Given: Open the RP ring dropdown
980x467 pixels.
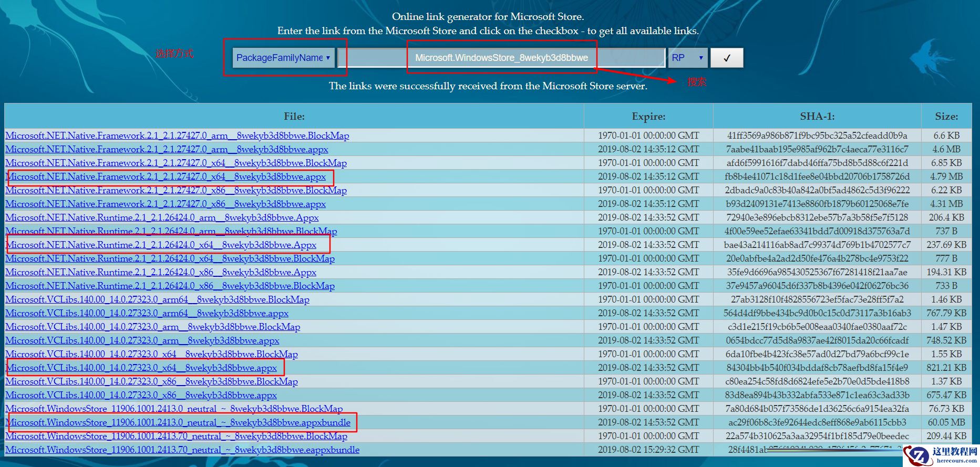Looking at the screenshot, I should (688, 58).
